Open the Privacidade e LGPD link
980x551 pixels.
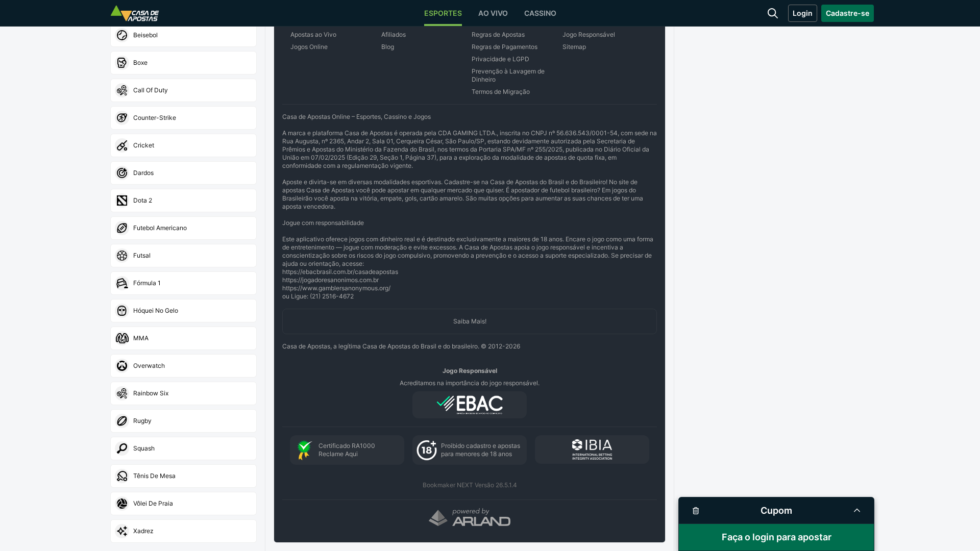pos(500,59)
